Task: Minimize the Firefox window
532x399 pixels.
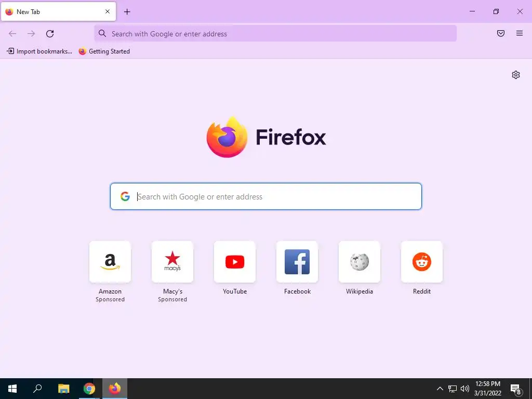Action: [472, 11]
